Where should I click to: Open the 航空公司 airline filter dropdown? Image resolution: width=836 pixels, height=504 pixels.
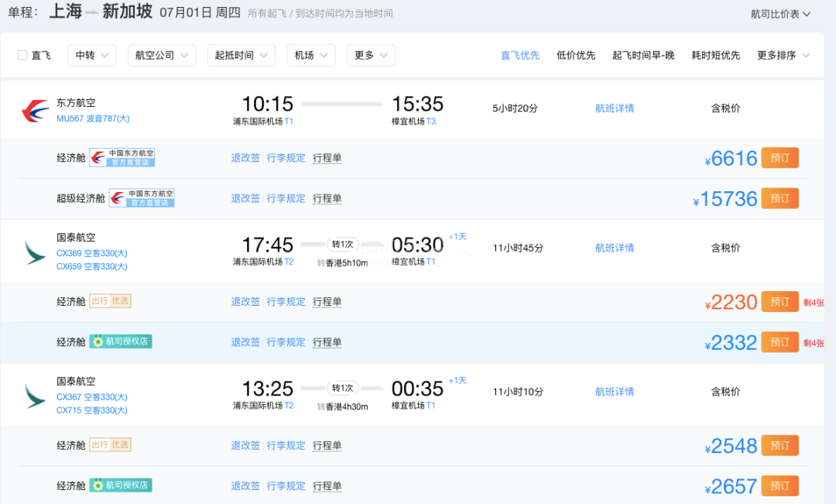coord(161,55)
